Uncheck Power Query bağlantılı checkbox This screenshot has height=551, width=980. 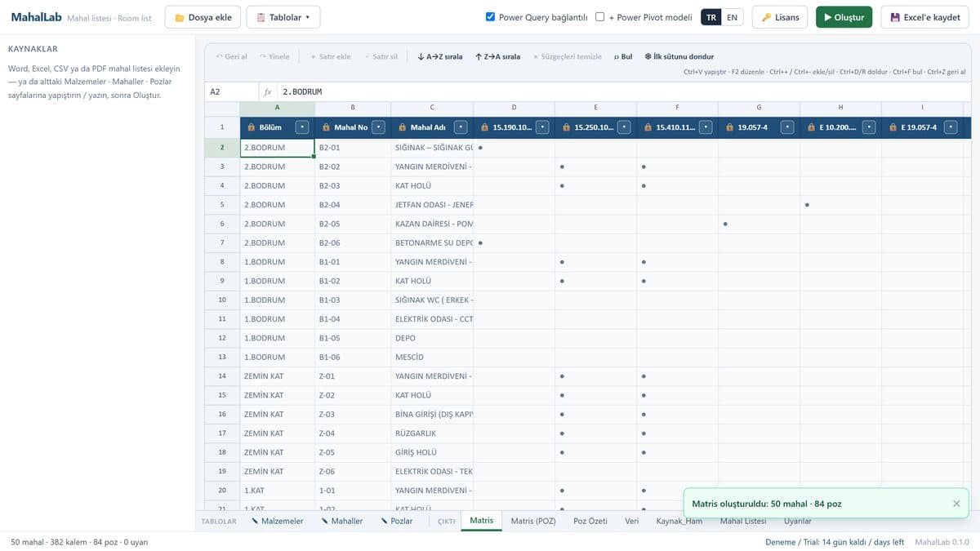point(490,16)
